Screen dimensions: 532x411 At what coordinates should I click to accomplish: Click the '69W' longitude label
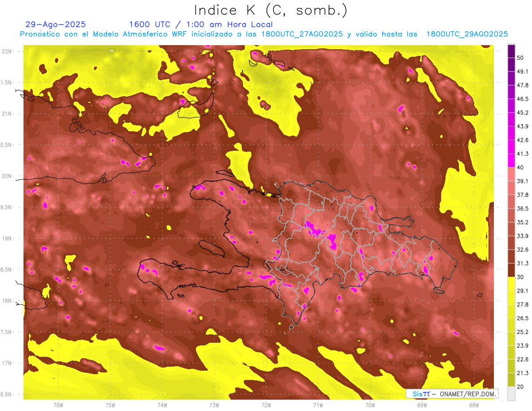422,405
